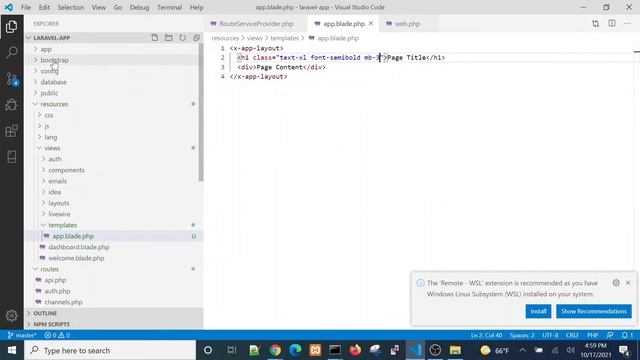The image size is (640, 360).
Task: Switch to the RouteServiceProvider.php tab
Action: 256,24
